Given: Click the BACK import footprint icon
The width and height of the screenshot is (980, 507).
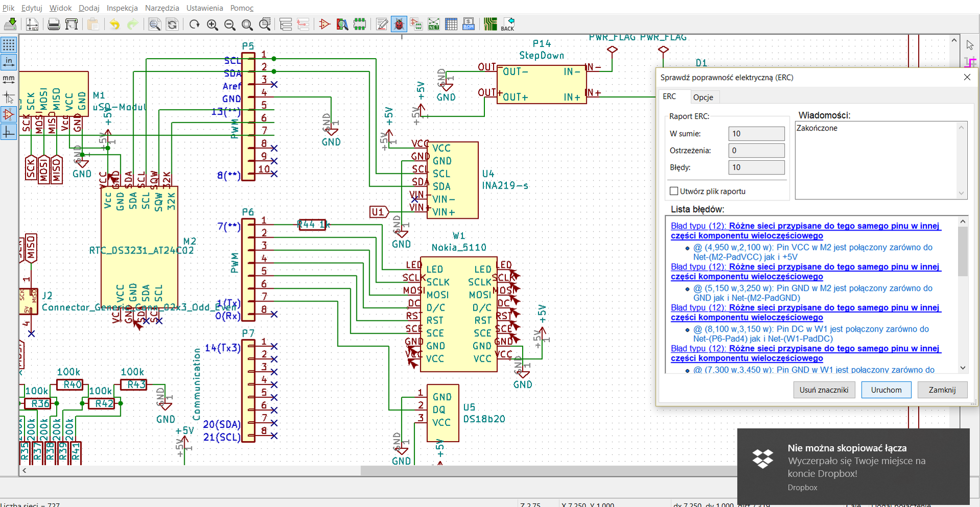Looking at the screenshot, I should pyautogui.click(x=508, y=24).
